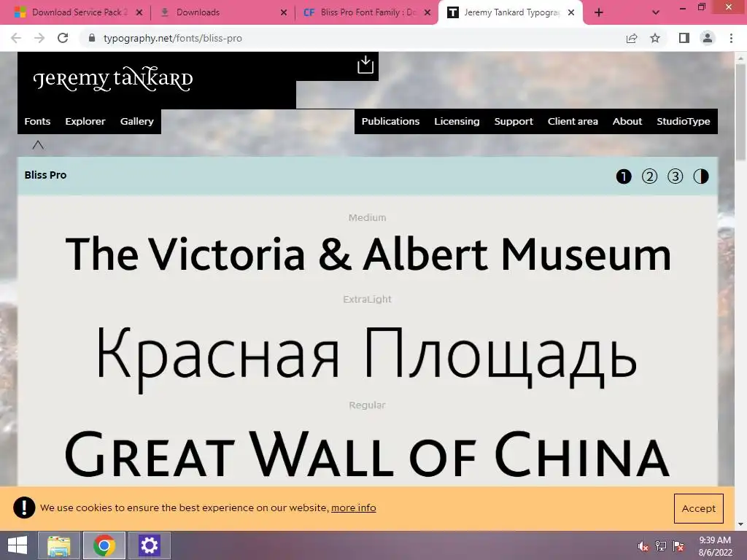The height and width of the screenshot is (560, 747).
Task: Click the muted volume tray icon
Action: (643, 546)
